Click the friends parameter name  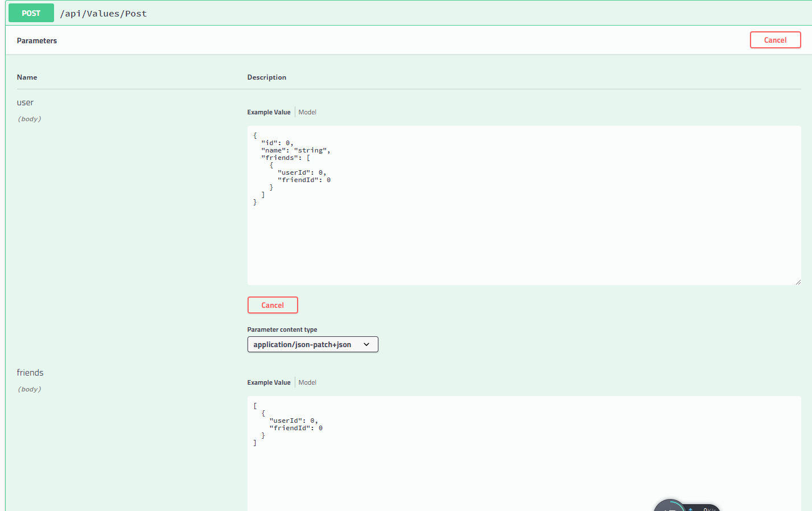click(30, 373)
